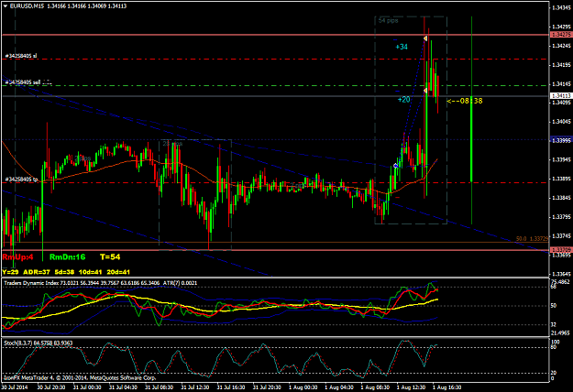Select the lower orange trade arrow near +20

pos(425,91)
